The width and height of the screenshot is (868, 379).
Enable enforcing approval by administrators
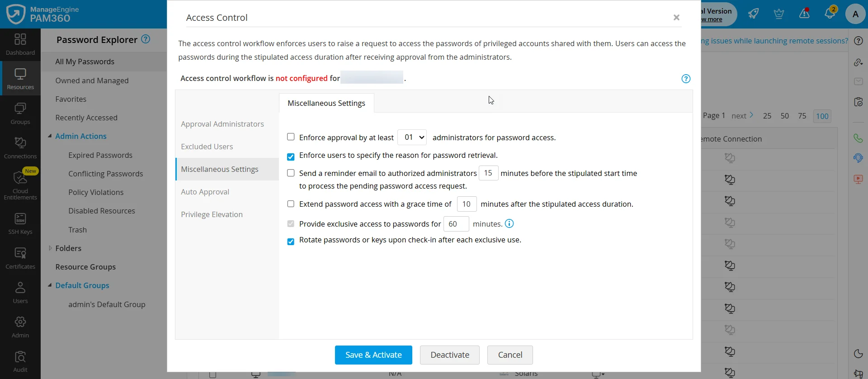(x=291, y=136)
